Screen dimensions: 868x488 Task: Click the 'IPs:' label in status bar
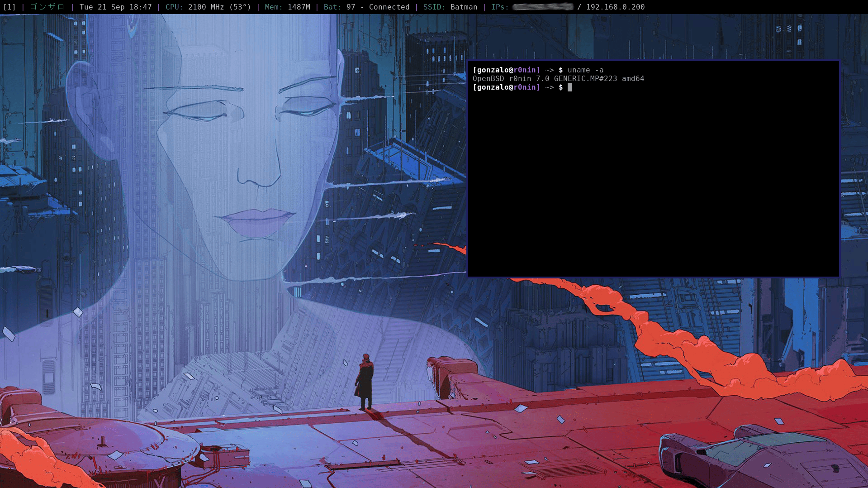[x=500, y=7]
